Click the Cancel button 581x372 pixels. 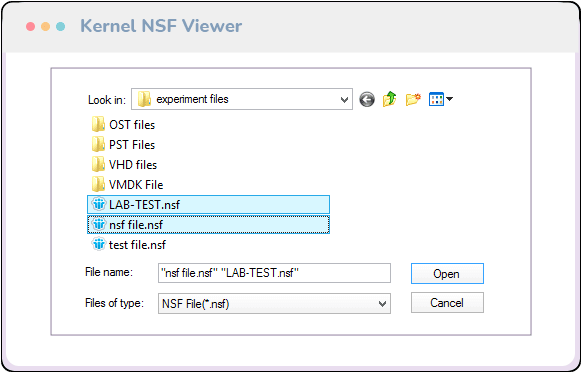coord(447,303)
